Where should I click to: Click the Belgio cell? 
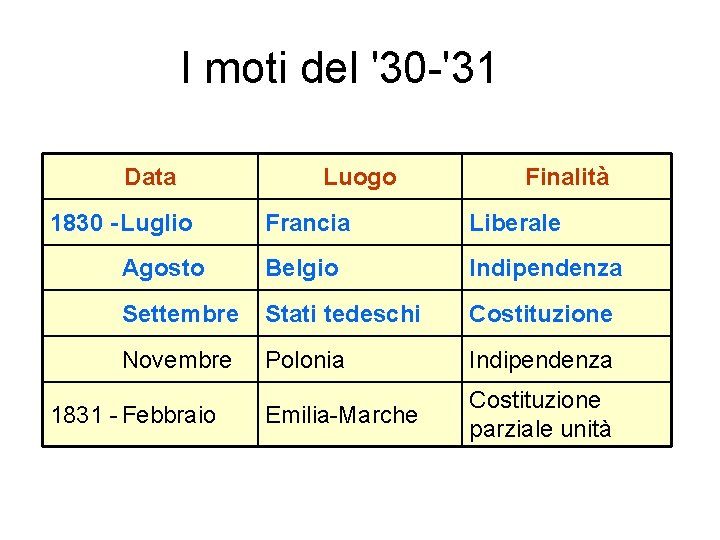[x=302, y=268]
